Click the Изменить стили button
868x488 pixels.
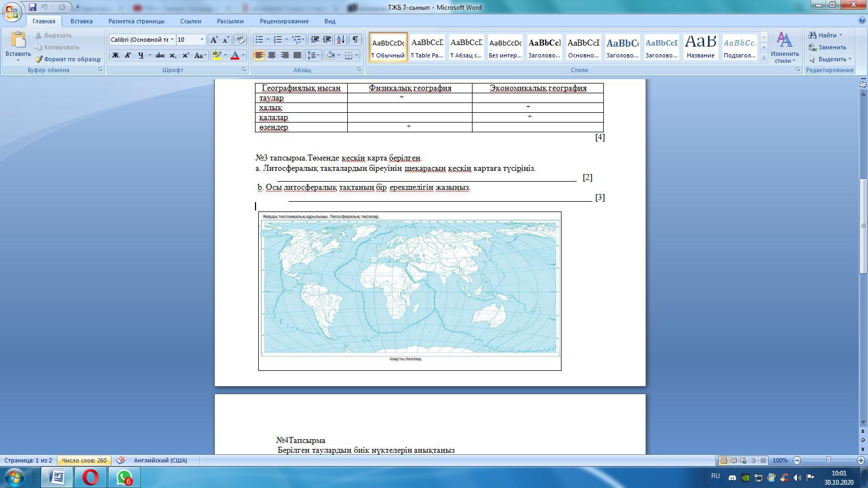[x=784, y=47]
